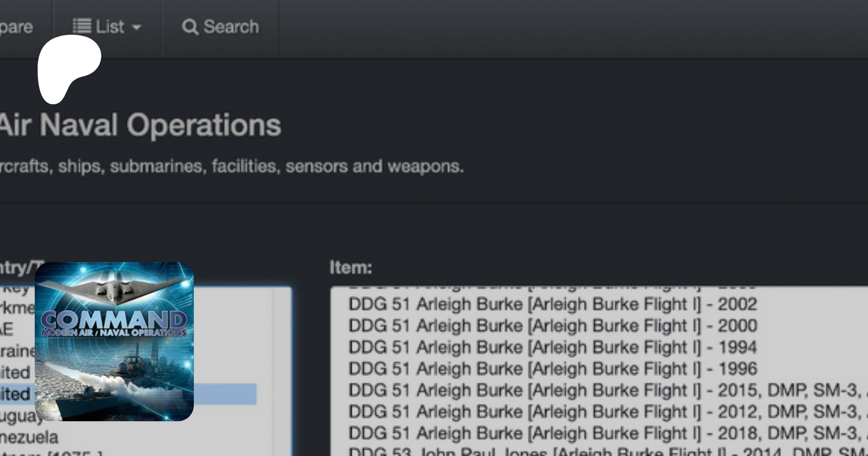The image size is (868, 456).
Task: Select DDG 51 Arleigh Burke Flight I - 2000
Action: click(552, 326)
